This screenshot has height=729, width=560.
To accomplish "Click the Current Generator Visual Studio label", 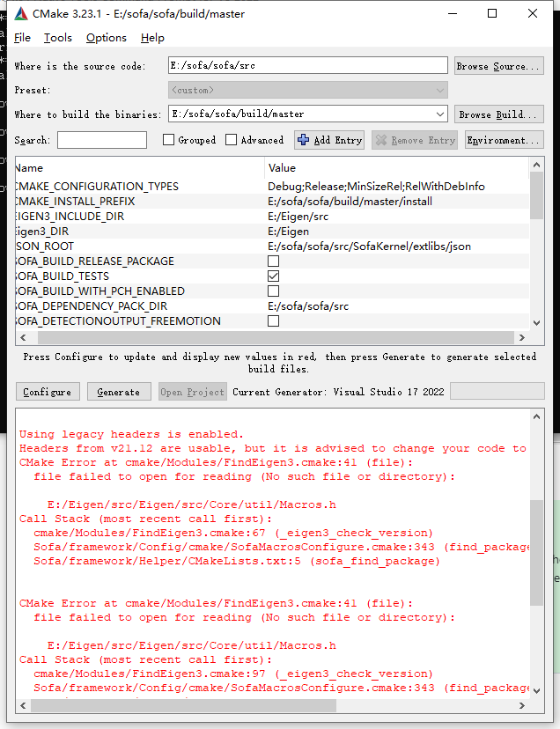I will [338, 392].
